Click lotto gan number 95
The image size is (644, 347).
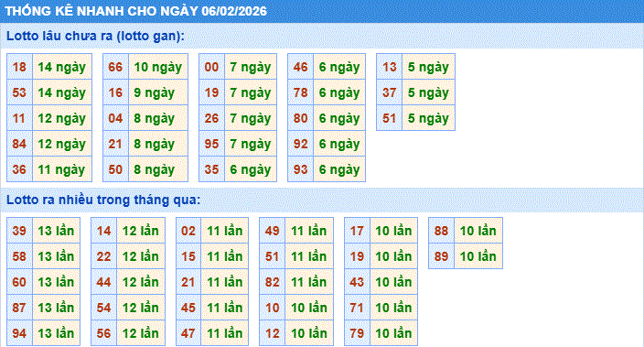point(211,144)
